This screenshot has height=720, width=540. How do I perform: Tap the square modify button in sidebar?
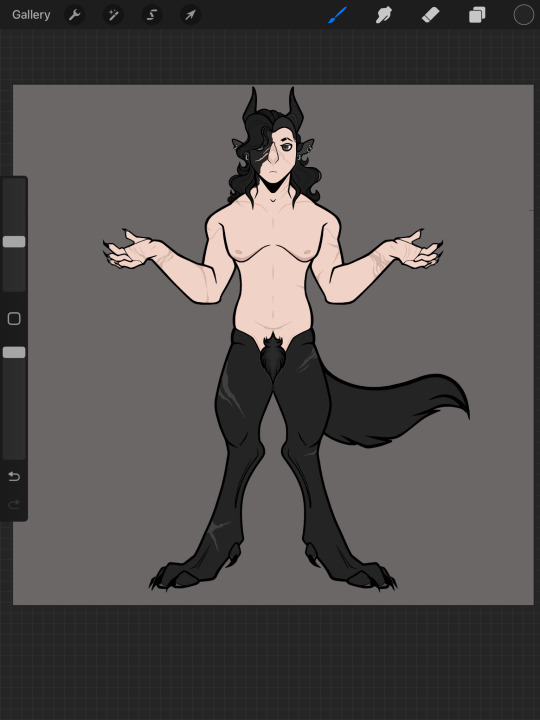pyautogui.click(x=14, y=319)
